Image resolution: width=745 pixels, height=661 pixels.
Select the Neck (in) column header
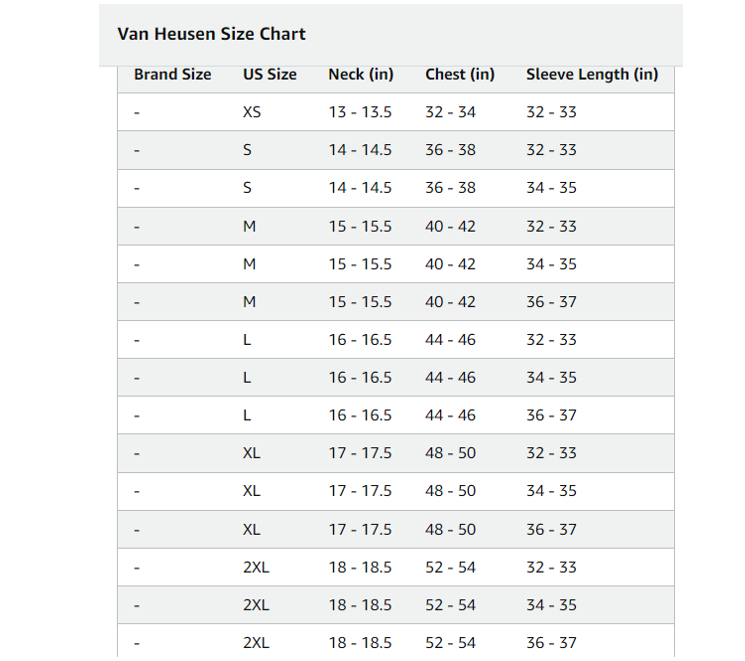tap(361, 75)
